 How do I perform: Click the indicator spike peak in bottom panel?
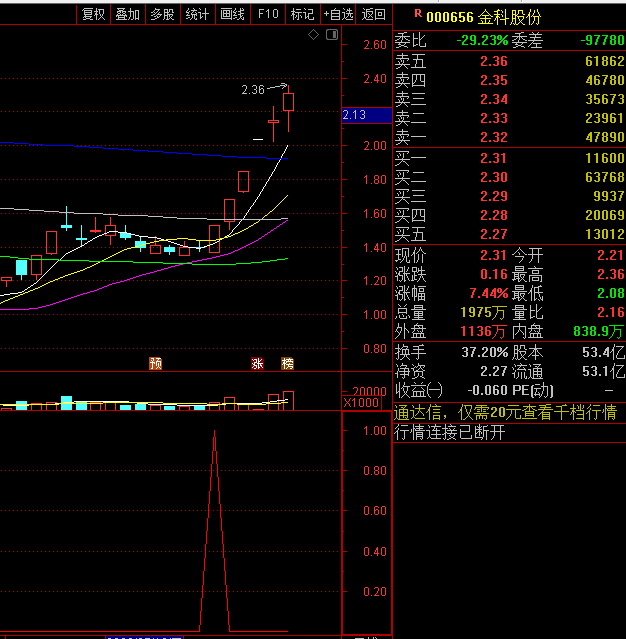tap(214, 432)
